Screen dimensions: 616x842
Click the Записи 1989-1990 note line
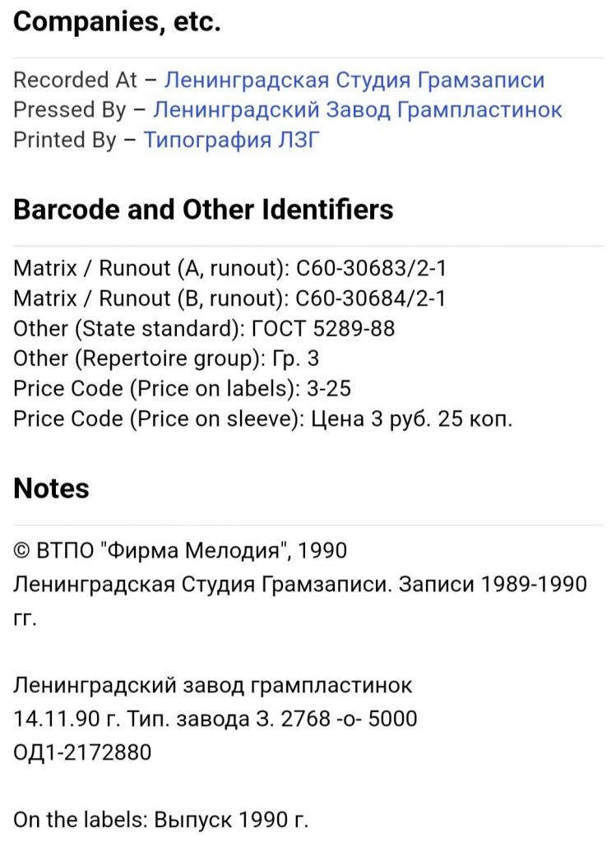[299, 599]
